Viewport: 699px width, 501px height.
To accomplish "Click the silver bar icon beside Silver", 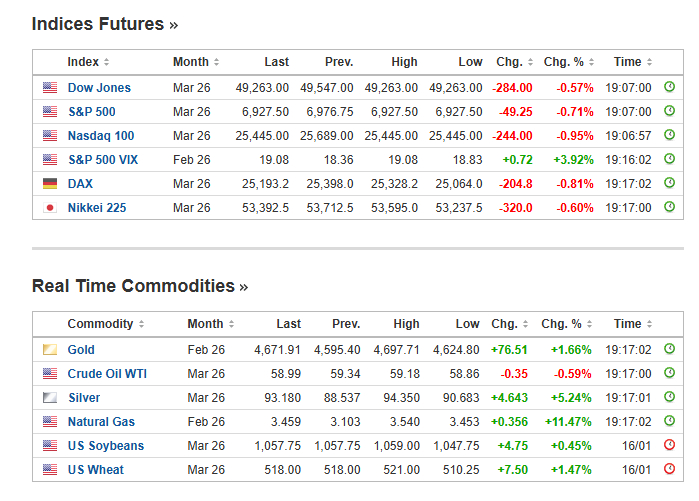I will point(50,398).
